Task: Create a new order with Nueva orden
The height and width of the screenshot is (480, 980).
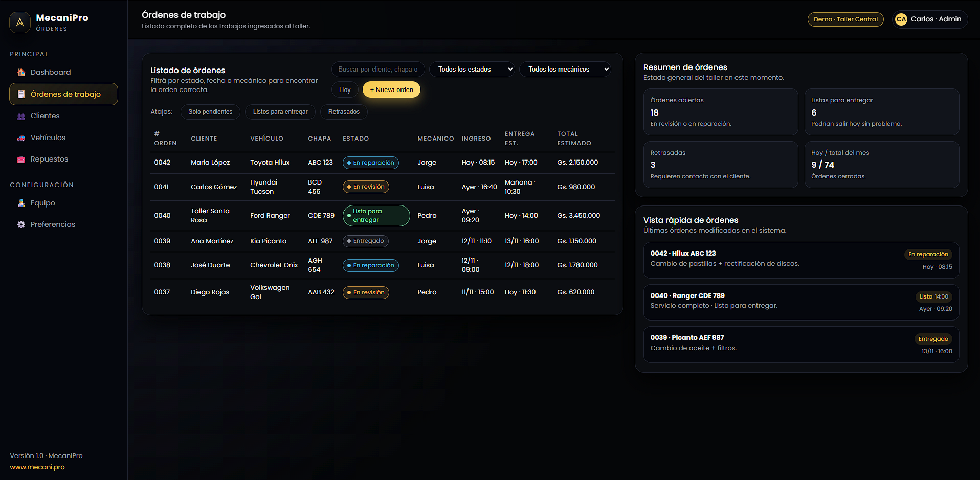Action: pos(391,90)
